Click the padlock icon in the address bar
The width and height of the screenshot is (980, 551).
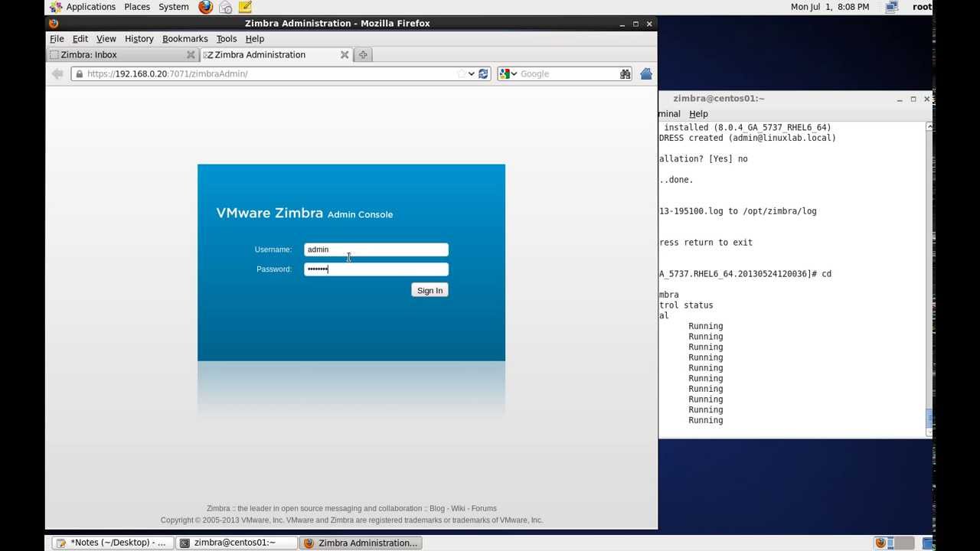point(79,73)
